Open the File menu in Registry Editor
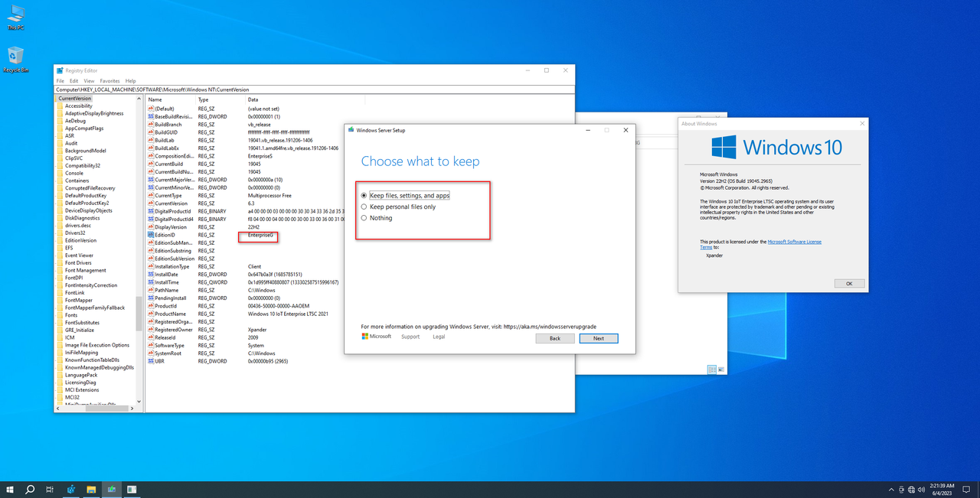Screen dimensions: 980x498 (x=60, y=80)
